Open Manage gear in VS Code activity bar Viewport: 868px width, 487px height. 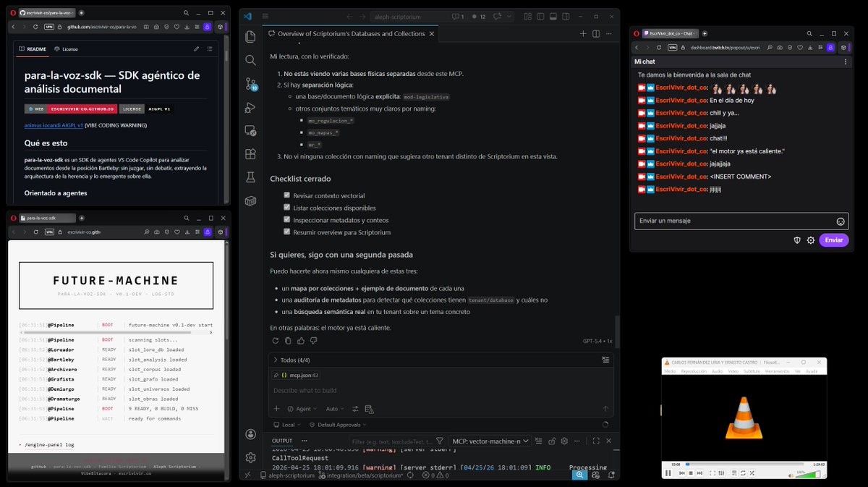250,457
